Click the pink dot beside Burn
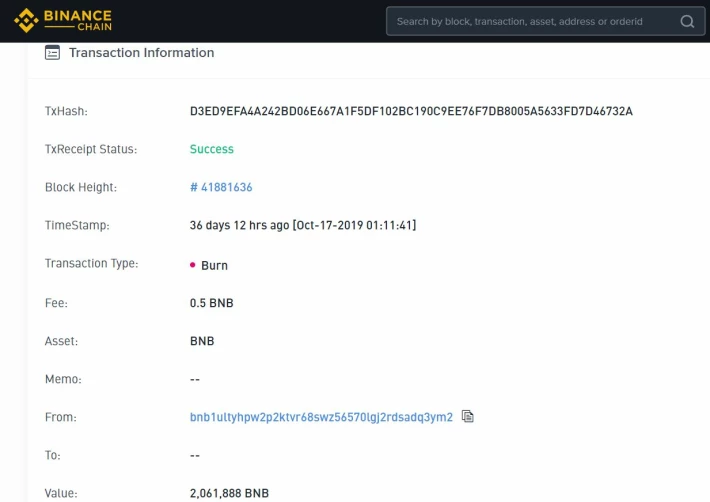 tap(192, 265)
